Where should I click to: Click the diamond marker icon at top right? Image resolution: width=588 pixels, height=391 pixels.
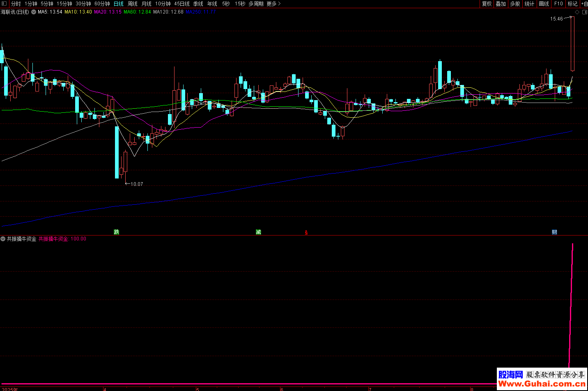coord(577,12)
